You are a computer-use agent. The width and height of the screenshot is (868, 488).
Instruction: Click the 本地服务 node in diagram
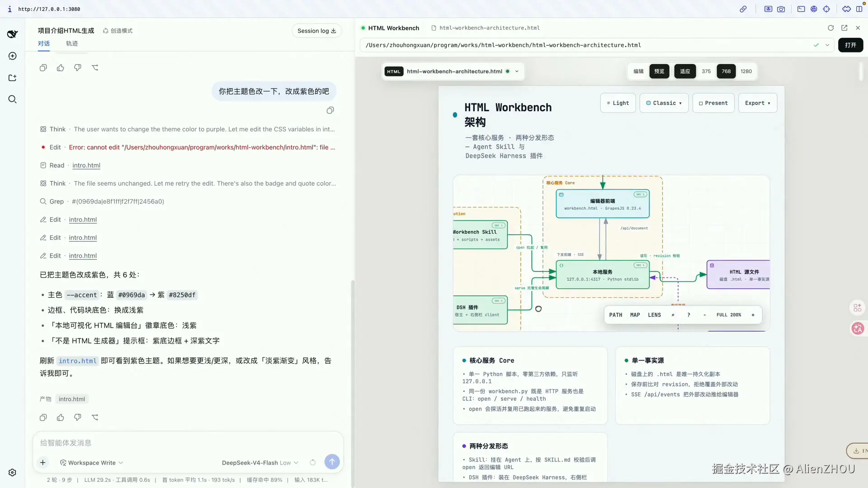(x=603, y=275)
